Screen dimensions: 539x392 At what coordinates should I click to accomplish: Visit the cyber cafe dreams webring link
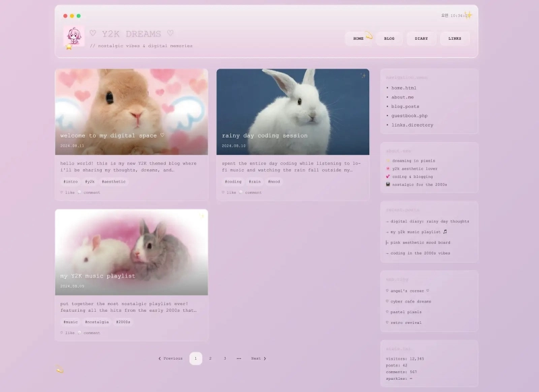pyautogui.click(x=410, y=302)
